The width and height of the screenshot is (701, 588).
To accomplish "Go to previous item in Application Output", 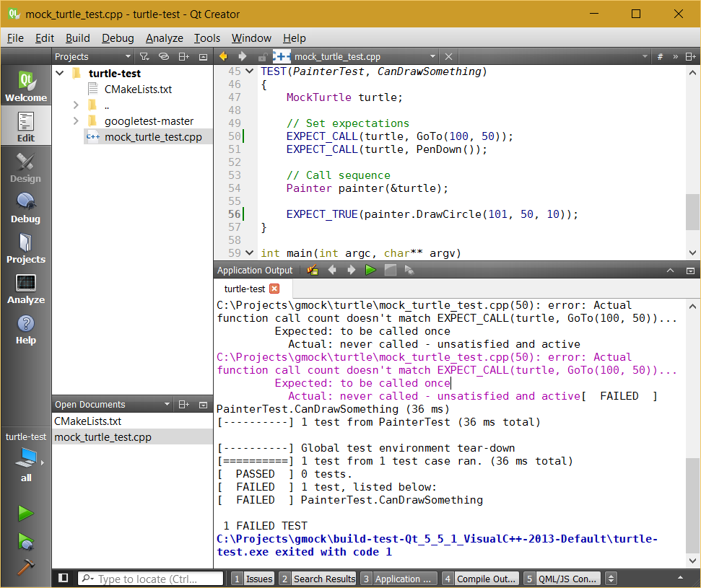I will click(332, 271).
